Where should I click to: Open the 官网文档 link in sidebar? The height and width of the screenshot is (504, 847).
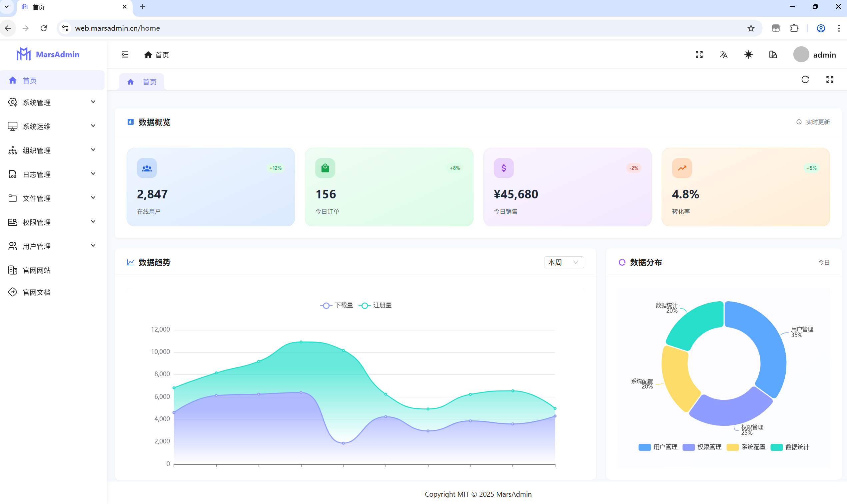[x=36, y=292]
